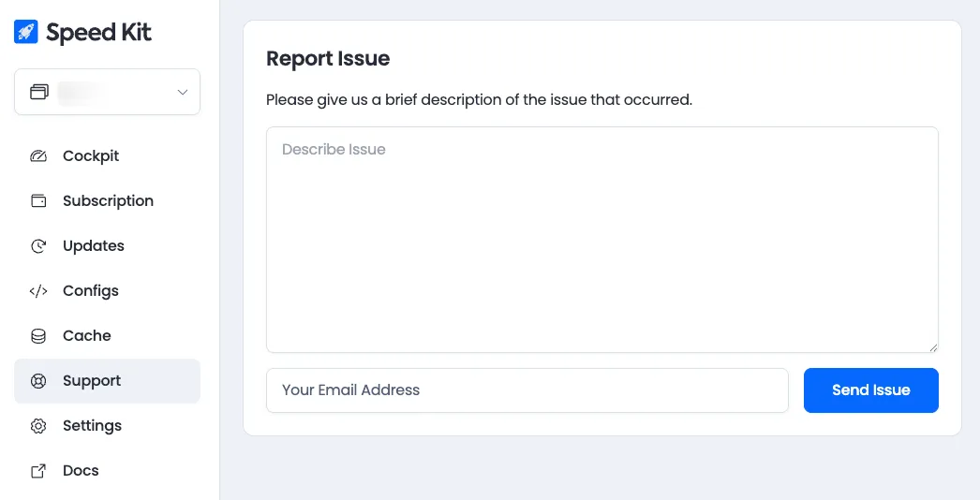Image resolution: width=980 pixels, height=500 pixels.
Task: Click the Cockpit gauge icon
Action: (38, 155)
